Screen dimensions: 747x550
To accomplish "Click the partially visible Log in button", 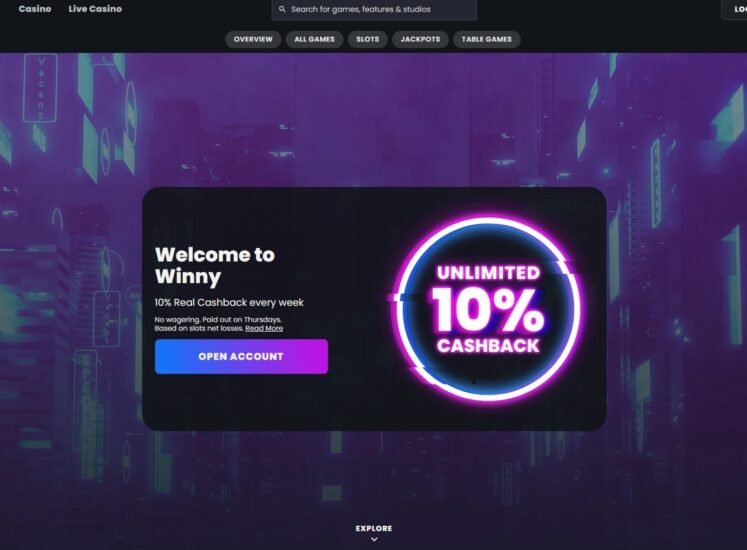I will pyautogui.click(x=736, y=10).
